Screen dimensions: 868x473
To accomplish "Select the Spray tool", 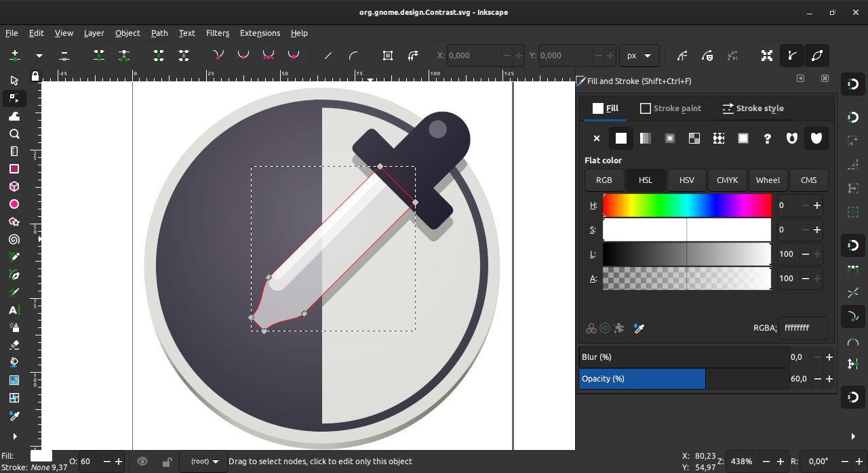I will pos(14,327).
